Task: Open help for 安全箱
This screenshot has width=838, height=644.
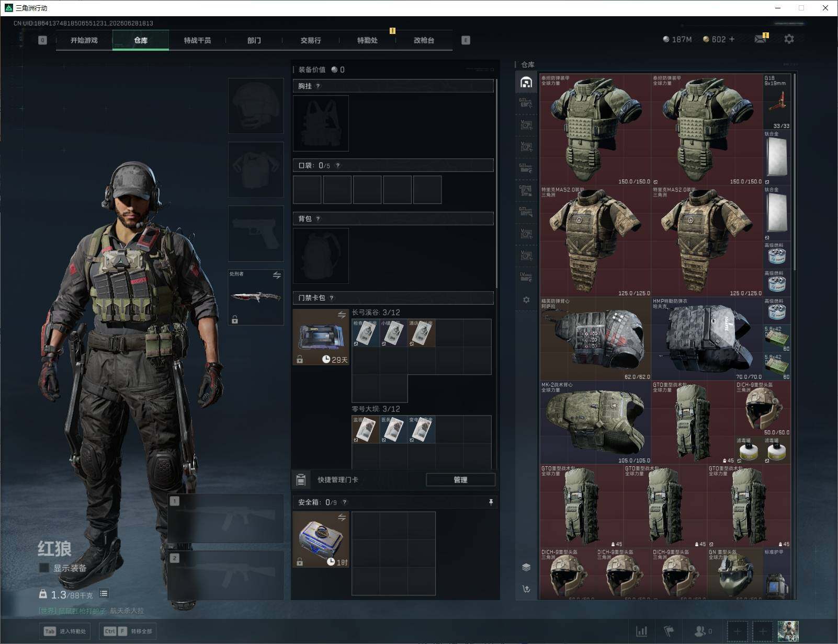Action: pos(344,502)
